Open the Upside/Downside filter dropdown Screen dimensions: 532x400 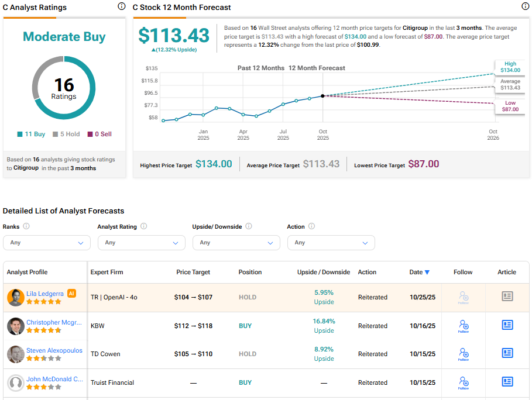point(236,243)
